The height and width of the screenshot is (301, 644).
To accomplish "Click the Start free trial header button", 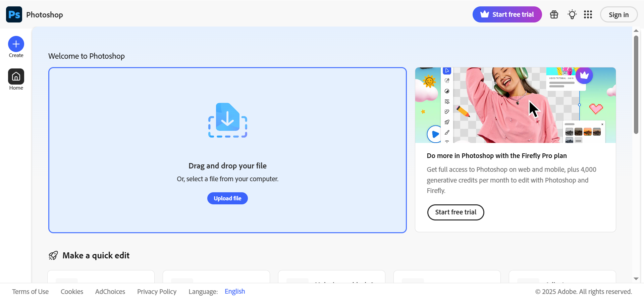I will pyautogui.click(x=507, y=14).
